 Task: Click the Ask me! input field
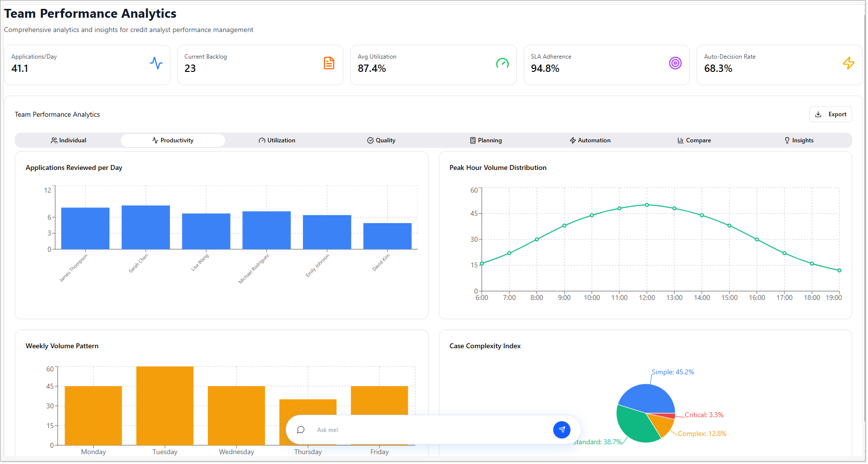(429, 430)
